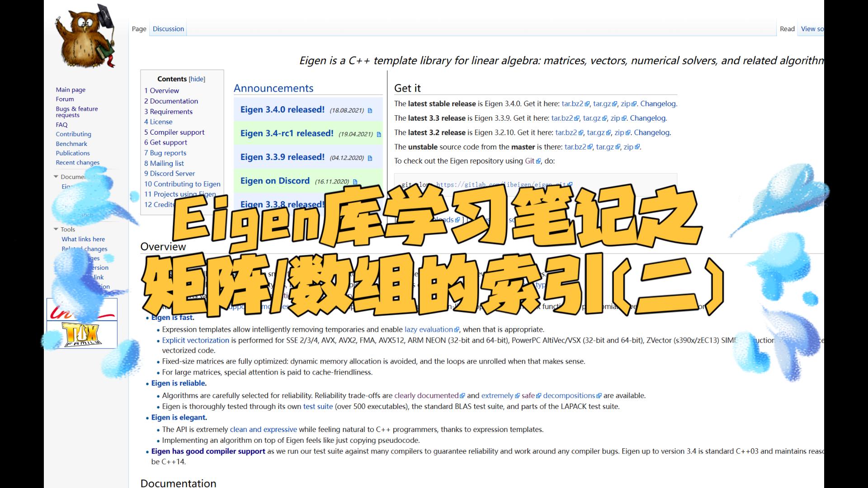
Task: Jump to 7 Bug reports in contents
Action: coord(165,153)
